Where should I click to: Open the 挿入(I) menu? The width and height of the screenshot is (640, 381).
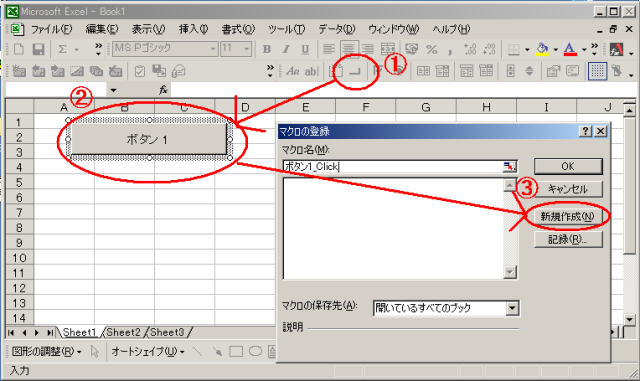point(193,29)
